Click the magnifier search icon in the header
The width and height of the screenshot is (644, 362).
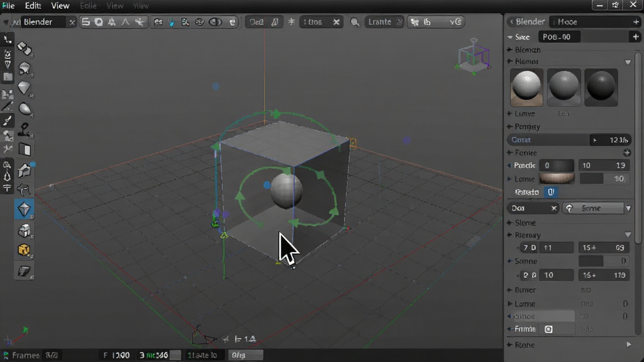[x=355, y=22]
